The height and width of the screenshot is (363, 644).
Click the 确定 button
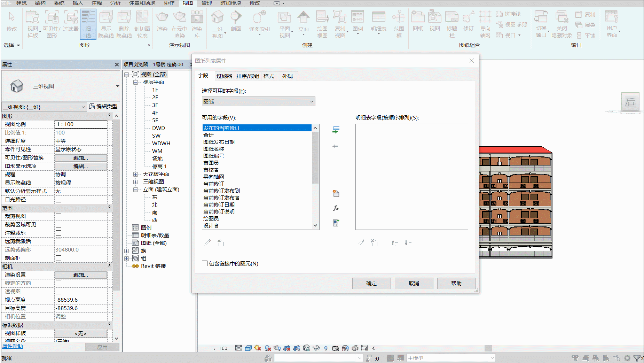click(371, 283)
